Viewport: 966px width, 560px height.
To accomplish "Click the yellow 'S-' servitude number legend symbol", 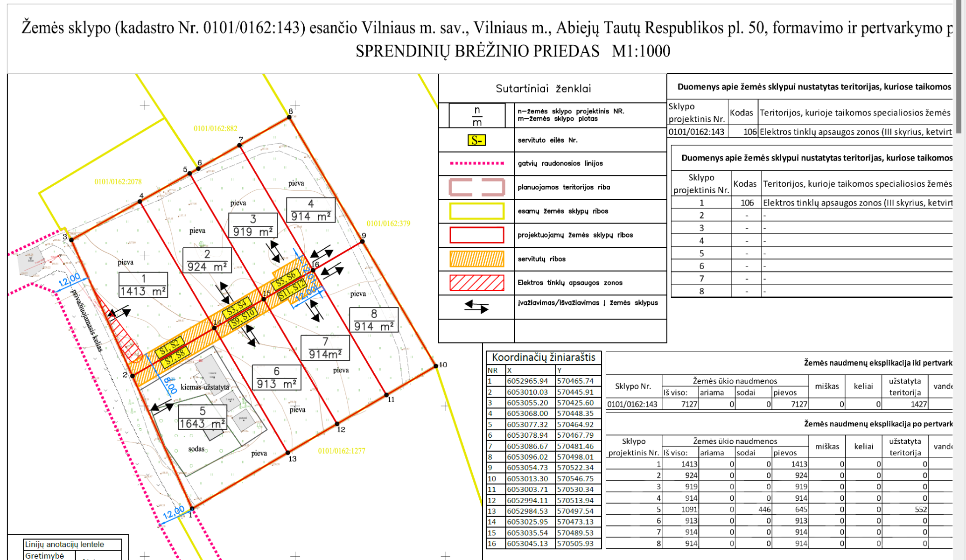I will tap(476, 140).
